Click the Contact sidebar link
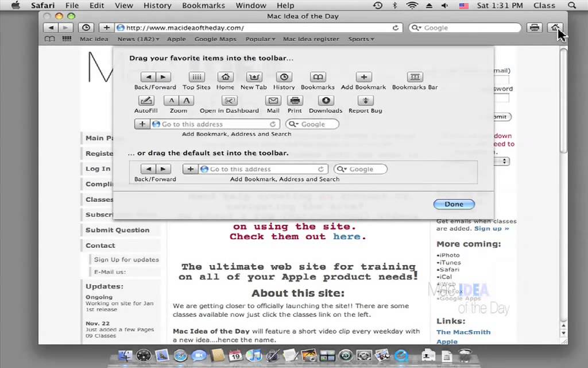This screenshot has width=588, height=368. 100,246
